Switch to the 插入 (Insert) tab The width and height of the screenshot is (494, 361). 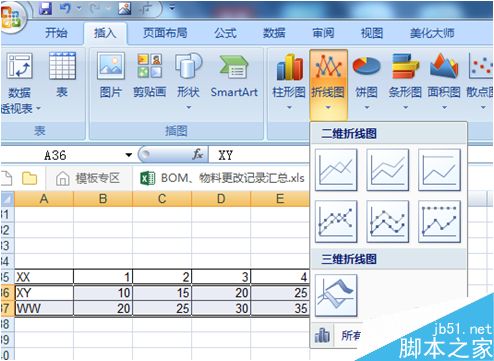tap(105, 33)
